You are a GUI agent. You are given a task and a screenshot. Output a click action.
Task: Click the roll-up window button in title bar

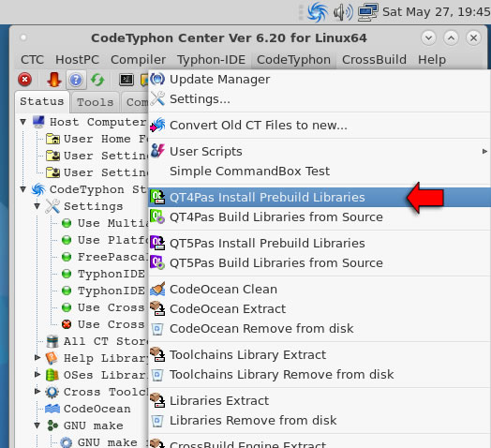click(x=451, y=37)
